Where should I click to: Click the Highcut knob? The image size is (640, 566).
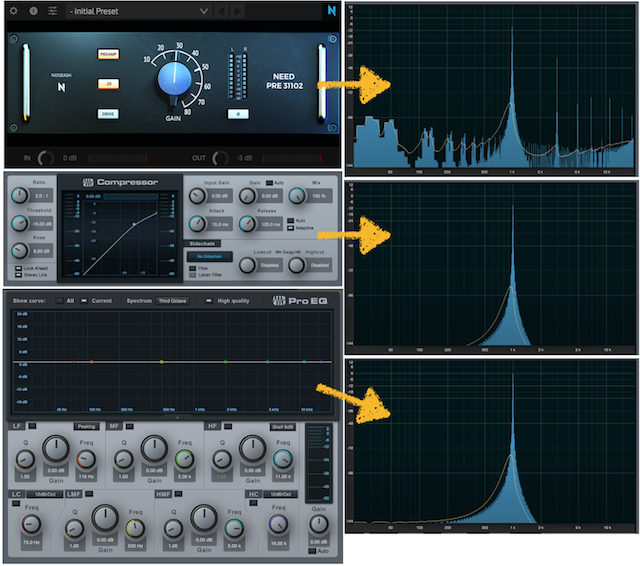pyautogui.click(x=297, y=265)
